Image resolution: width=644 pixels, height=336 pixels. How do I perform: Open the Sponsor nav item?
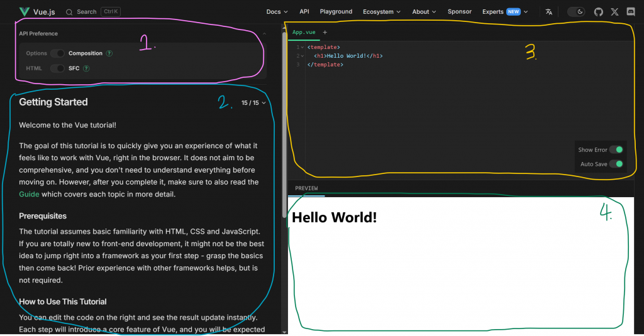(460, 11)
